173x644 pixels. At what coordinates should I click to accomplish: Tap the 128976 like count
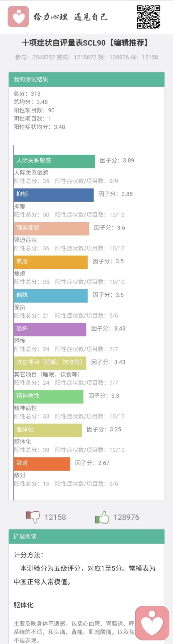coord(126,517)
